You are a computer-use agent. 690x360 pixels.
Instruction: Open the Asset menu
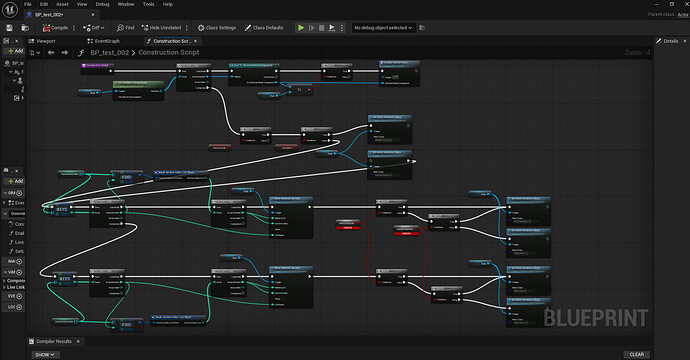tap(62, 4)
